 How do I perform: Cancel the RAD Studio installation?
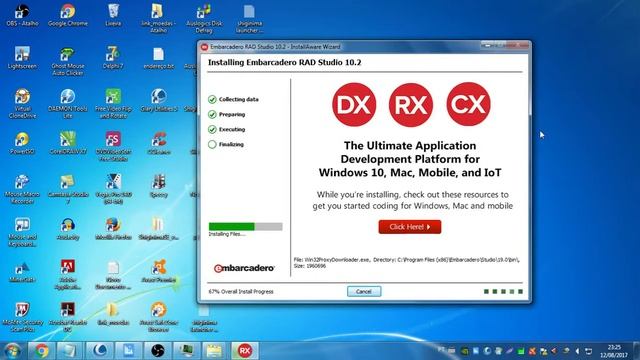click(x=364, y=291)
